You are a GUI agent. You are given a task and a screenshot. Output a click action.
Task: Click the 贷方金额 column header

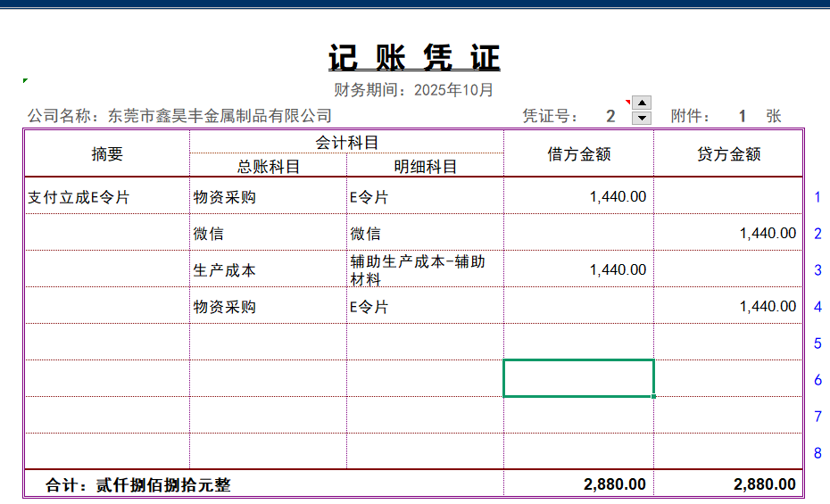tap(729, 154)
